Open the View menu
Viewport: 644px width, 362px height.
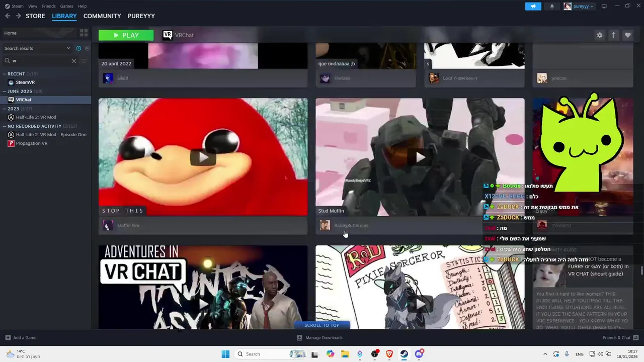[x=33, y=6]
